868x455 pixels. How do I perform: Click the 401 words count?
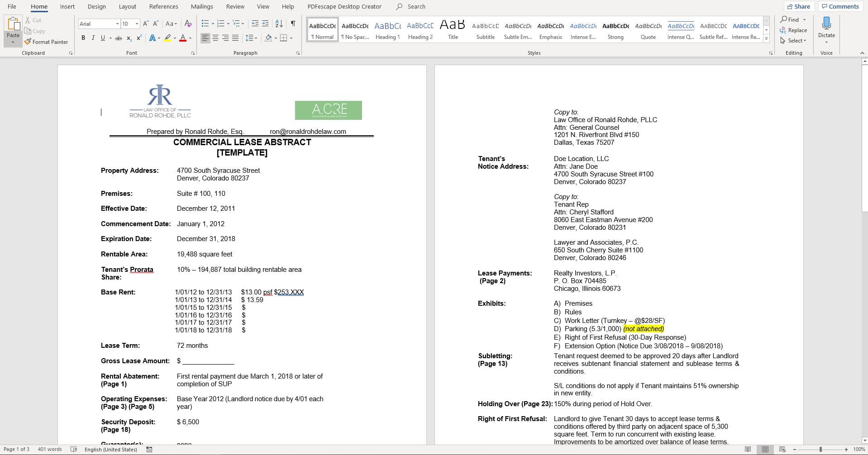pos(50,449)
